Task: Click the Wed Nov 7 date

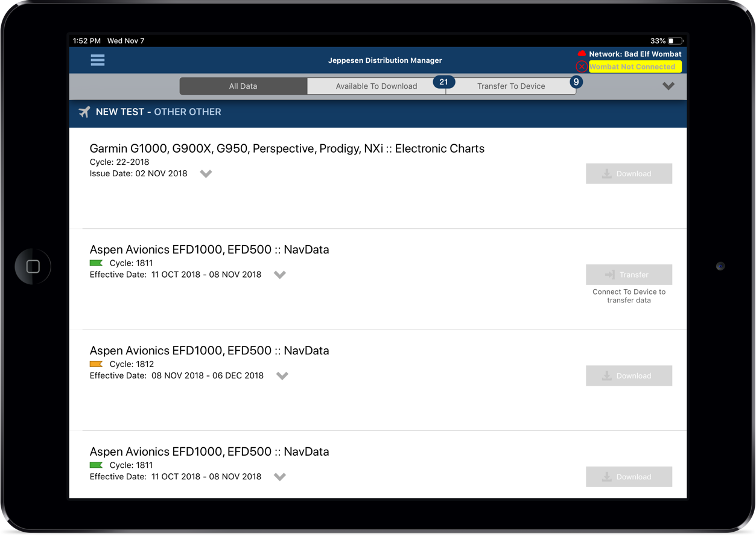Action: coord(125,41)
